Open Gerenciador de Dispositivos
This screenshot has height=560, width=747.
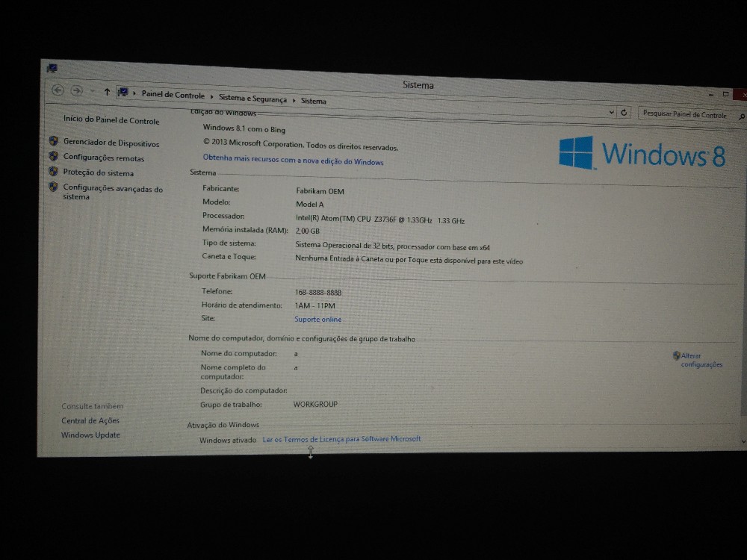coord(111,143)
